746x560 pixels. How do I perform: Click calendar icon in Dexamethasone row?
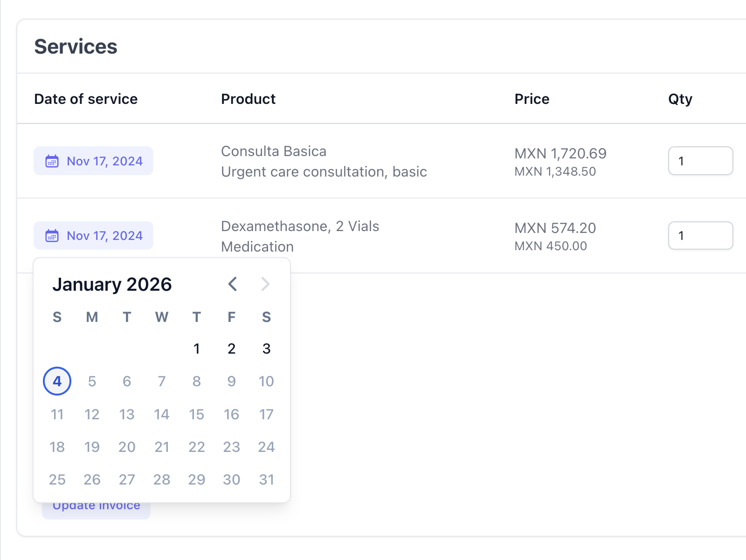[x=52, y=236]
